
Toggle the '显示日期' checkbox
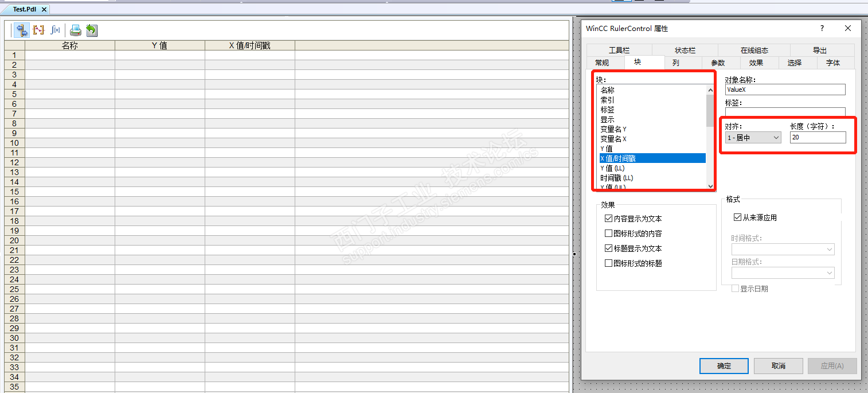click(x=735, y=289)
